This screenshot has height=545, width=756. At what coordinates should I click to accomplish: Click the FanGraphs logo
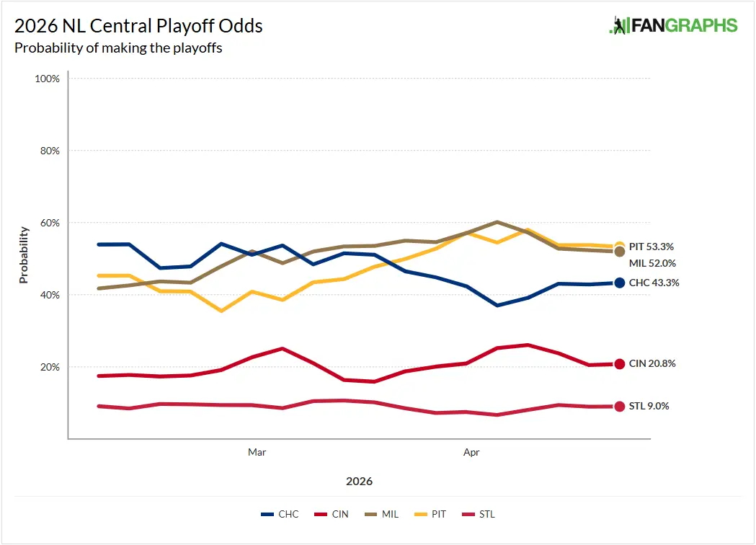click(673, 25)
